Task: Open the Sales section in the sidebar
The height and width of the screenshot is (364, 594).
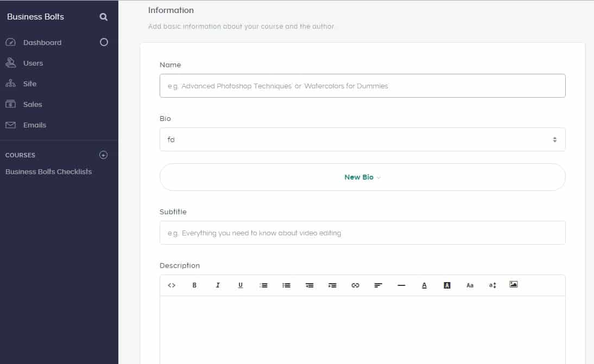Action: click(x=33, y=105)
